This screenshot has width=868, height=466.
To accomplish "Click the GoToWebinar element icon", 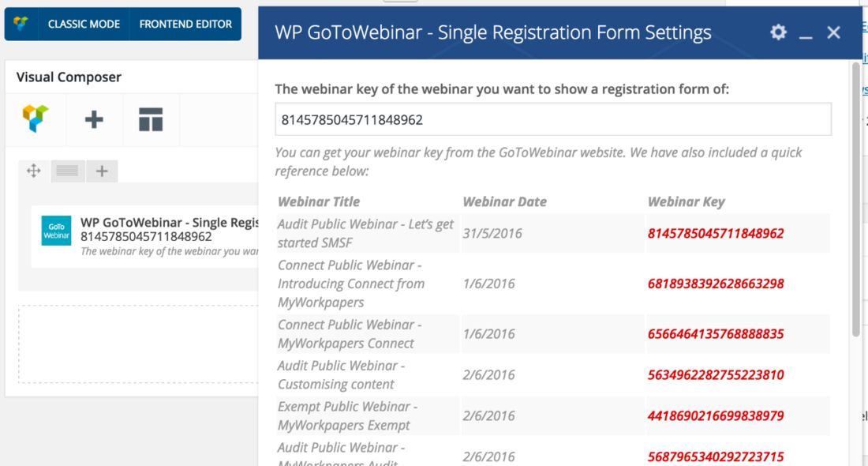I will 56,230.
